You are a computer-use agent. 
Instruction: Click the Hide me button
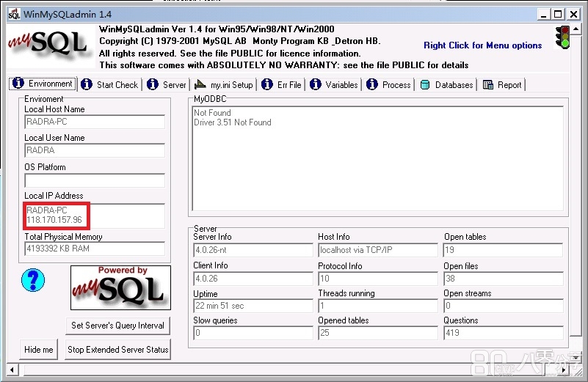(39, 350)
